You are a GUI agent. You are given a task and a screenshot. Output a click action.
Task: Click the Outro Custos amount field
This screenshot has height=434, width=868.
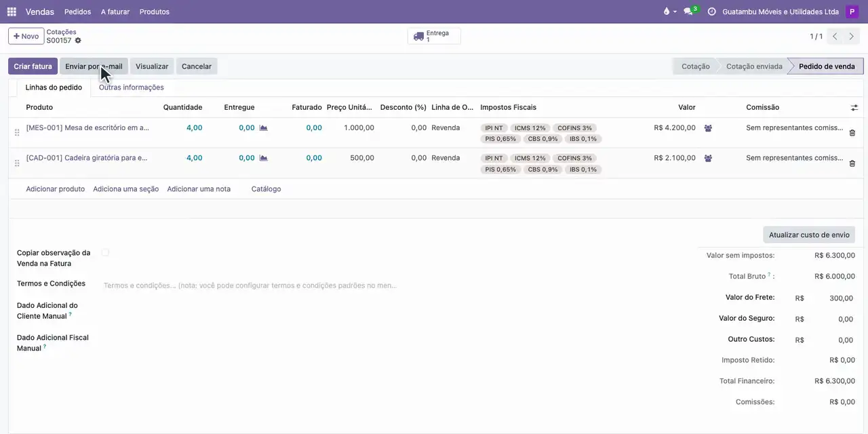pos(833,340)
